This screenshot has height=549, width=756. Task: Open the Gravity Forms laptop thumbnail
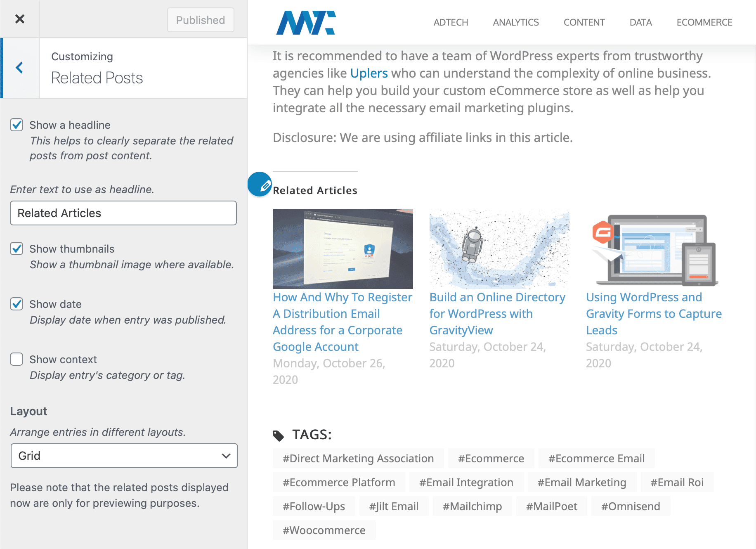pyautogui.click(x=655, y=248)
